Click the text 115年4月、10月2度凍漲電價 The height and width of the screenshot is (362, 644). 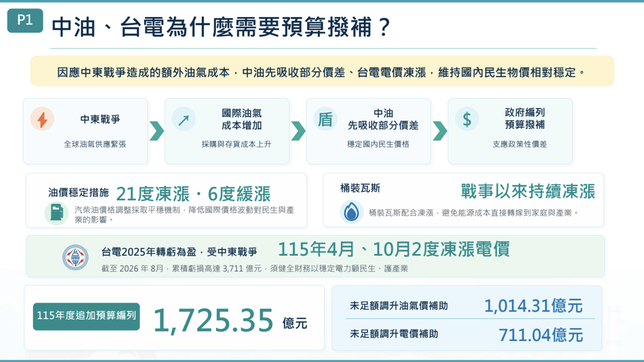(394, 249)
